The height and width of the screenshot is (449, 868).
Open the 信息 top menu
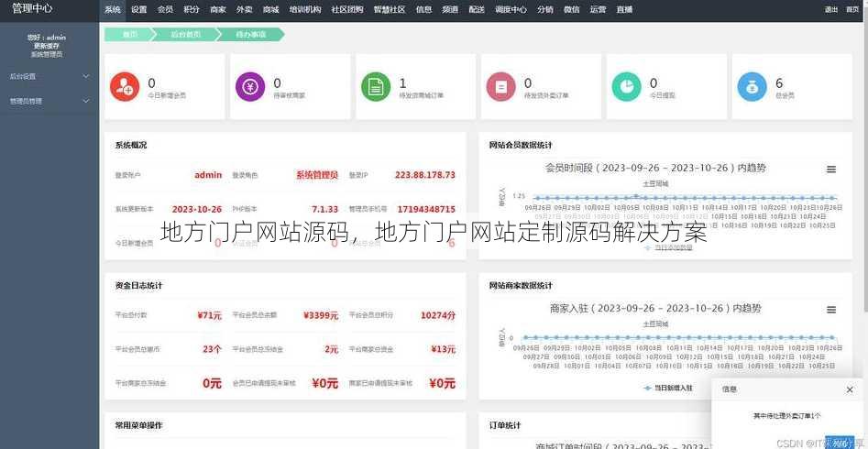[x=423, y=9]
